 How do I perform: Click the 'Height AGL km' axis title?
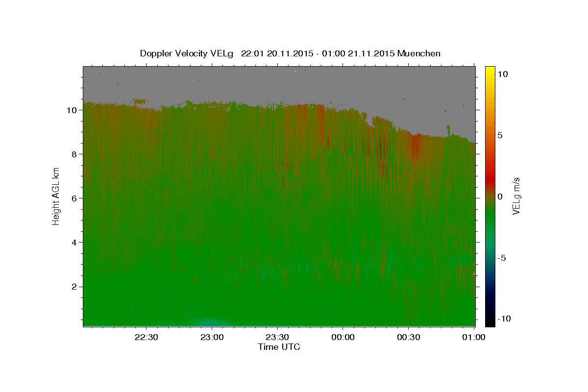coord(56,196)
